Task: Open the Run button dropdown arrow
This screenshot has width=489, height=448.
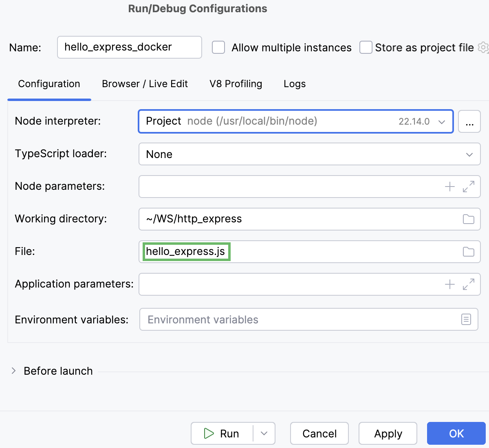Action: click(264, 433)
